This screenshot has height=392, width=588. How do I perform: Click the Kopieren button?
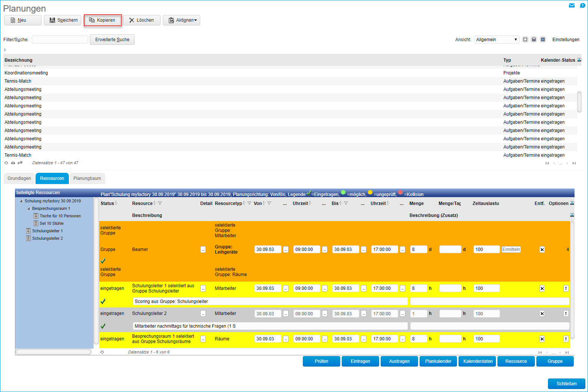[x=103, y=20]
